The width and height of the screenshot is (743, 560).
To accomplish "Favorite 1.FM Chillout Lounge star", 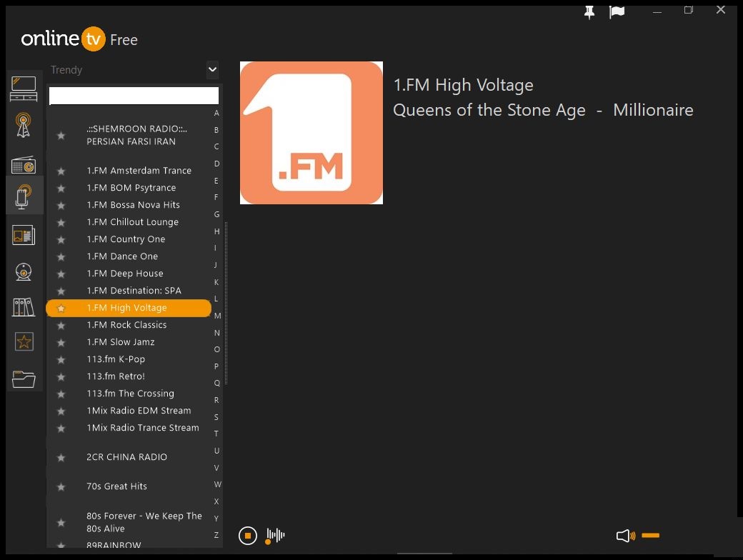I will click(x=61, y=222).
